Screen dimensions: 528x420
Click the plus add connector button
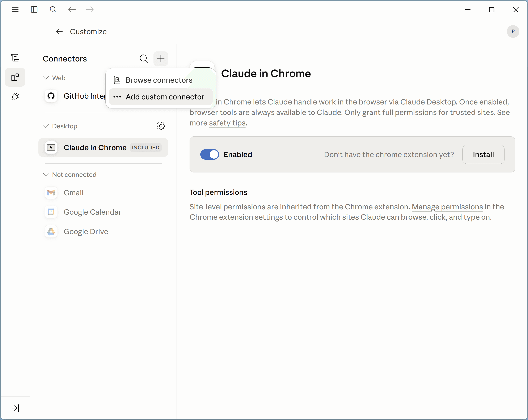pos(161,59)
